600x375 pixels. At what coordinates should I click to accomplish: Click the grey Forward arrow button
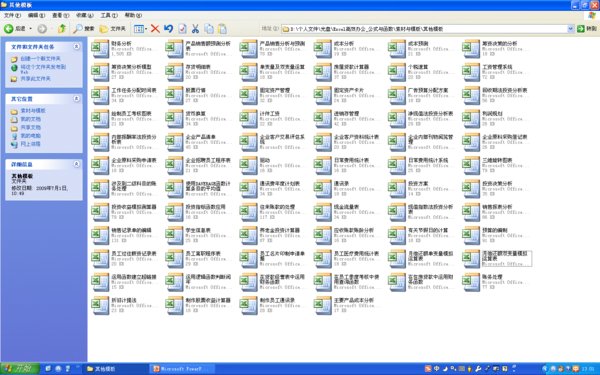[x=42, y=29]
